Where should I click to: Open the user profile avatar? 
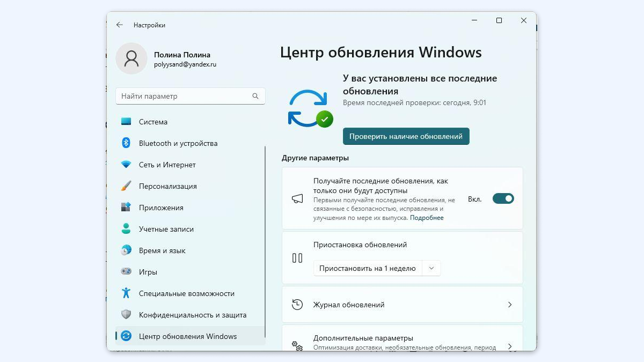click(x=131, y=58)
